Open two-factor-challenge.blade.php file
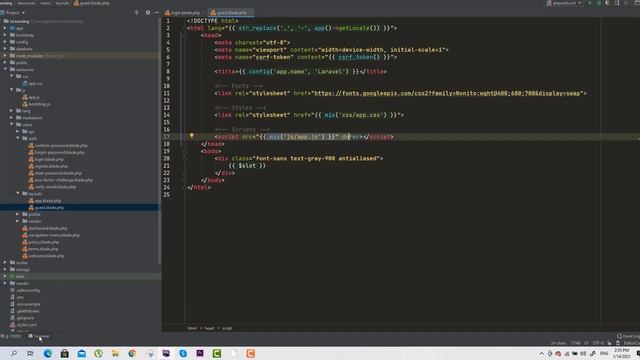The width and height of the screenshot is (640, 360). 60,180
